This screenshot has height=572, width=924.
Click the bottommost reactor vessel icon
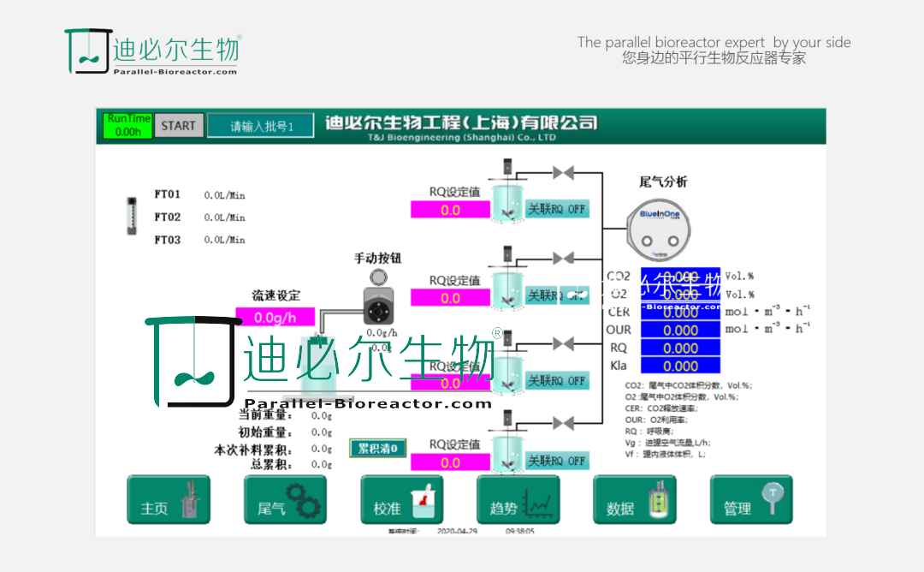tap(507, 453)
